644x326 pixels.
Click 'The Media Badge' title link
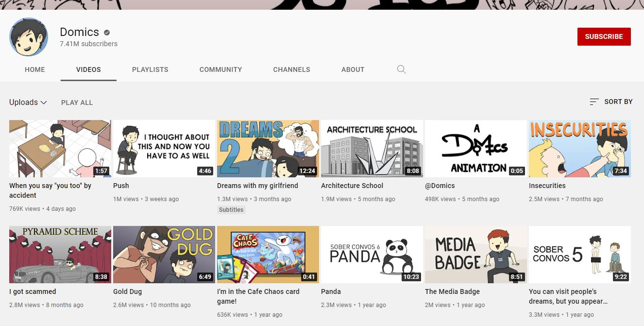click(x=452, y=292)
